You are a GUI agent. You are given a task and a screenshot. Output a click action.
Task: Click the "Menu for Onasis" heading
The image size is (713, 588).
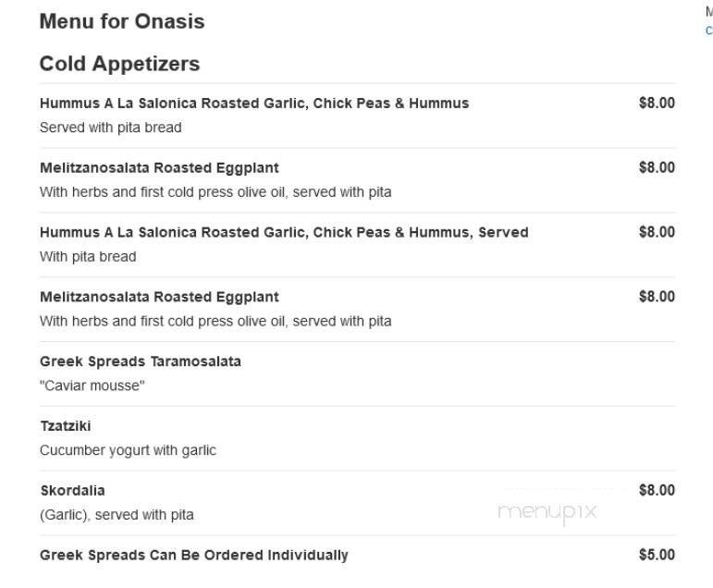(122, 21)
